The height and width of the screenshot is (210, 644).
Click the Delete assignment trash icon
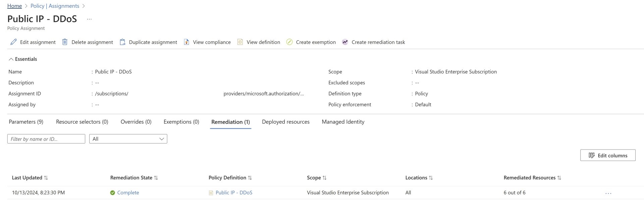[65, 42]
